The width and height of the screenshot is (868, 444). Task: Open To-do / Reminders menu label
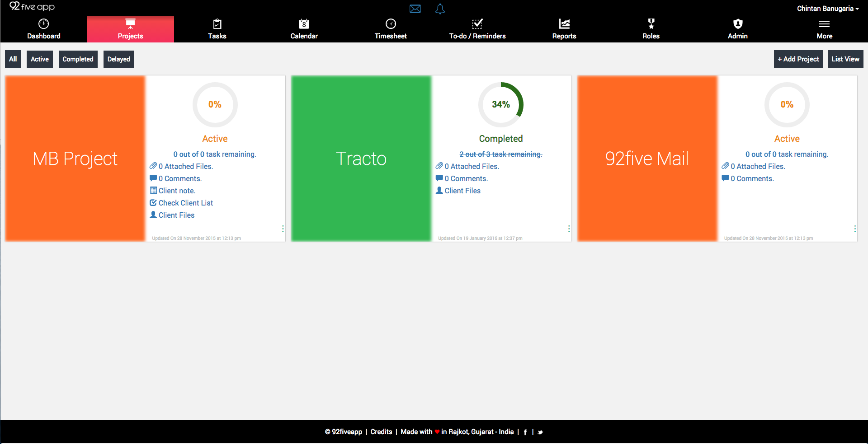click(477, 36)
